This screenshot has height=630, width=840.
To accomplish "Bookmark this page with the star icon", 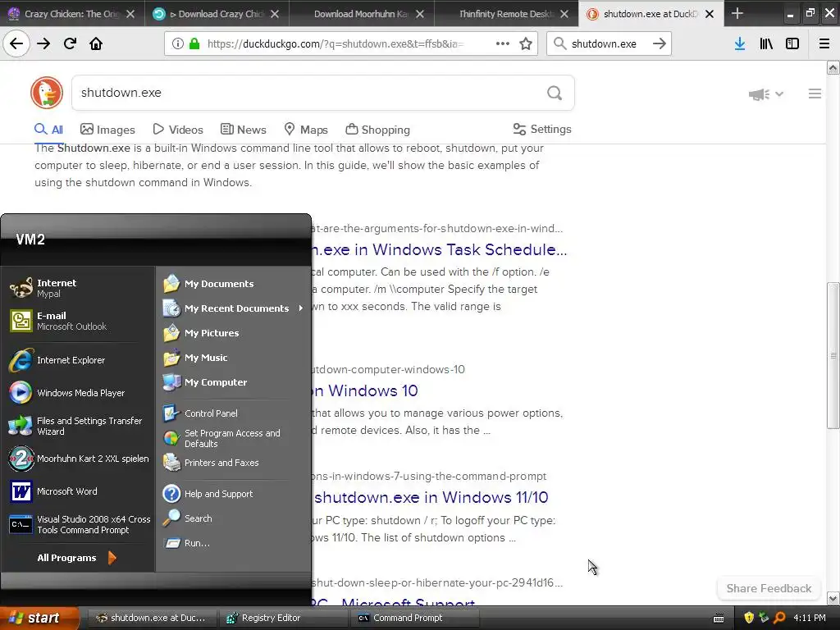I will click(526, 43).
